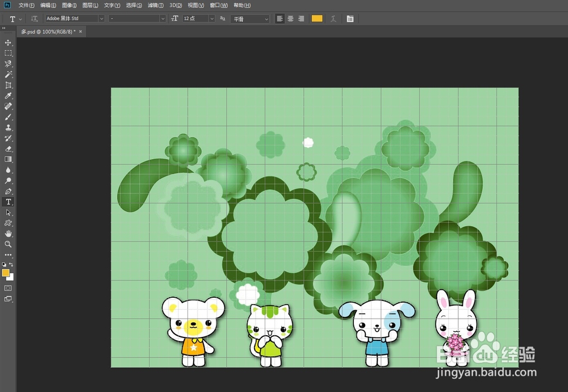The image size is (568, 392).
Task: Click the blue-eared puppy on the canvas
Action: (x=377, y=333)
